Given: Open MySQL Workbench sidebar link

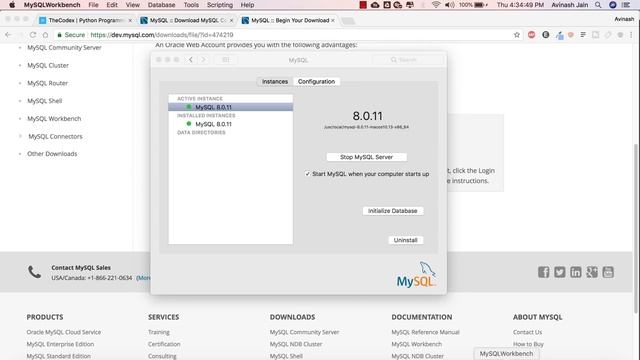Looking at the screenshot, I should (x=54, y=118).
